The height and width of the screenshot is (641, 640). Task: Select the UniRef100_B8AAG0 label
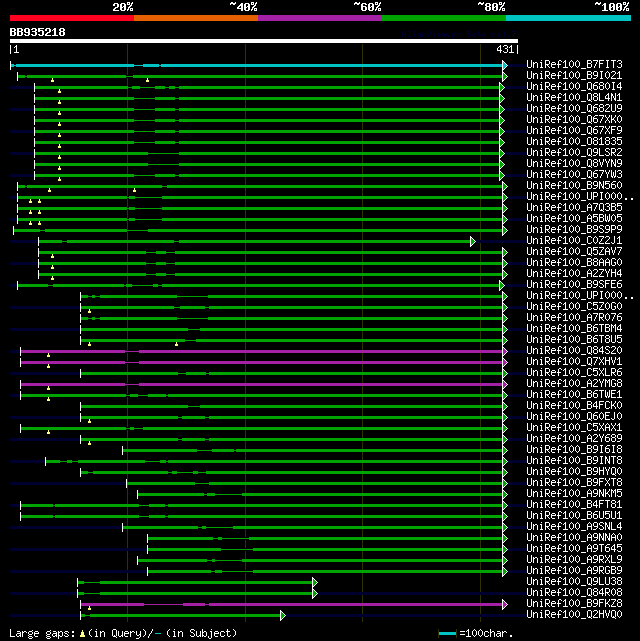pos(574,262)
